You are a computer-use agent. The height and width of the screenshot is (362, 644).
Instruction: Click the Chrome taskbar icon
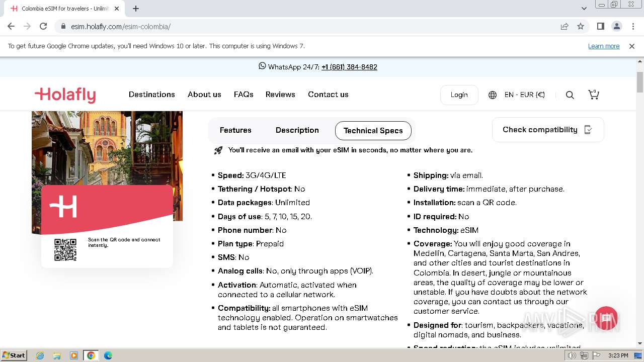(91, 355)
